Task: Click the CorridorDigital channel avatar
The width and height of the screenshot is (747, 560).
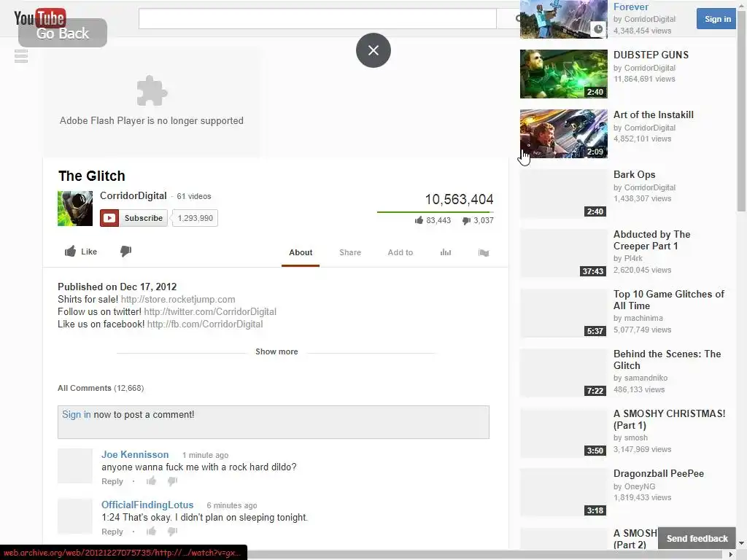Action: [x=75, y=209]
